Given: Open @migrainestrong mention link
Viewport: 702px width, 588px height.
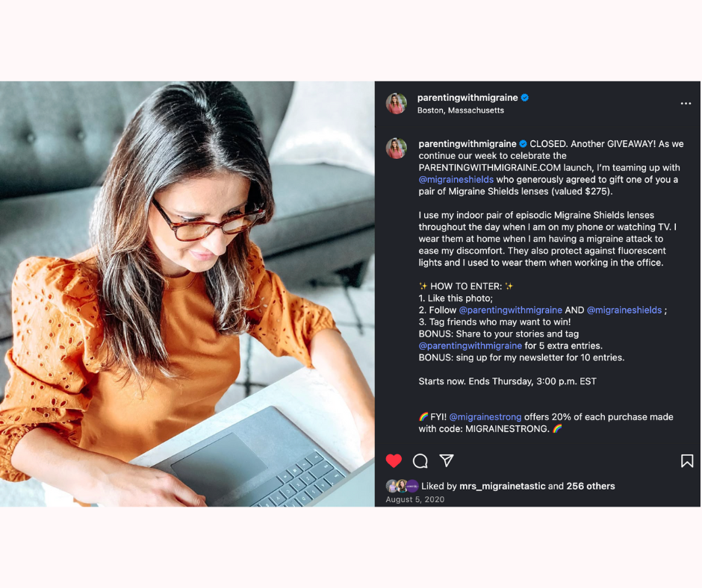Looking at the screenshot, I should [485, 417].
